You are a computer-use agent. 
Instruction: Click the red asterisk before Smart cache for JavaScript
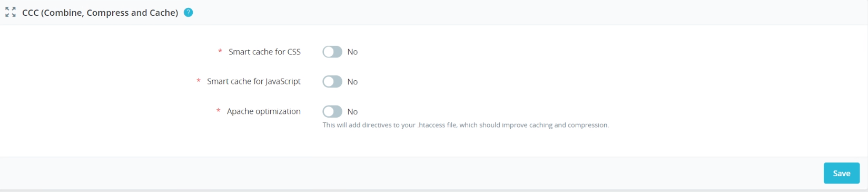tap(198, 81)
